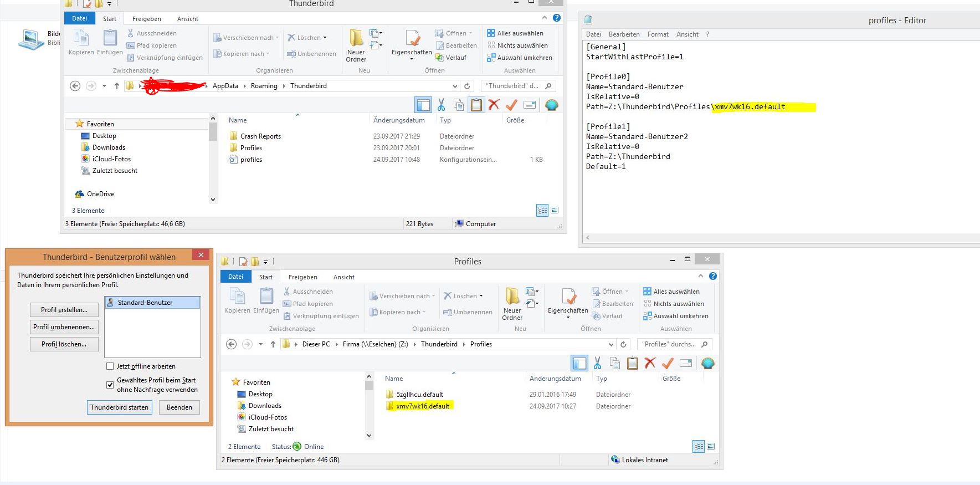Click red X delete icon in Profiles Explorer

(x=650, y=363)
